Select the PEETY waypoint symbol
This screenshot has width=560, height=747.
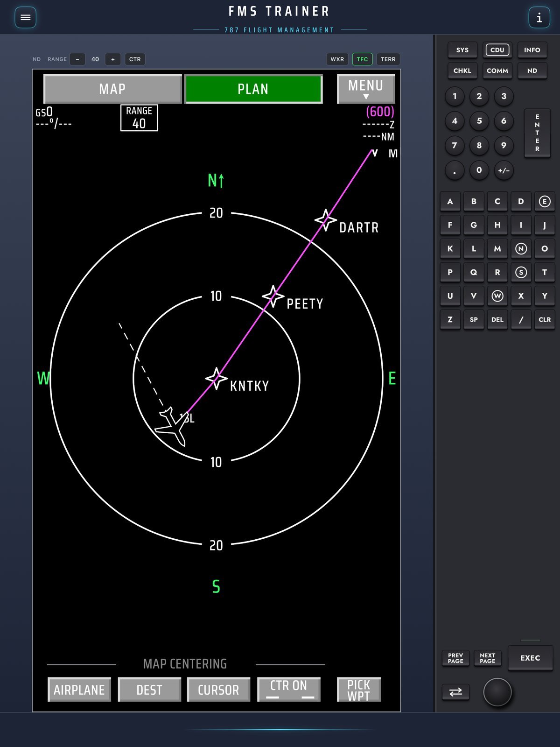(x=273, y=296)
